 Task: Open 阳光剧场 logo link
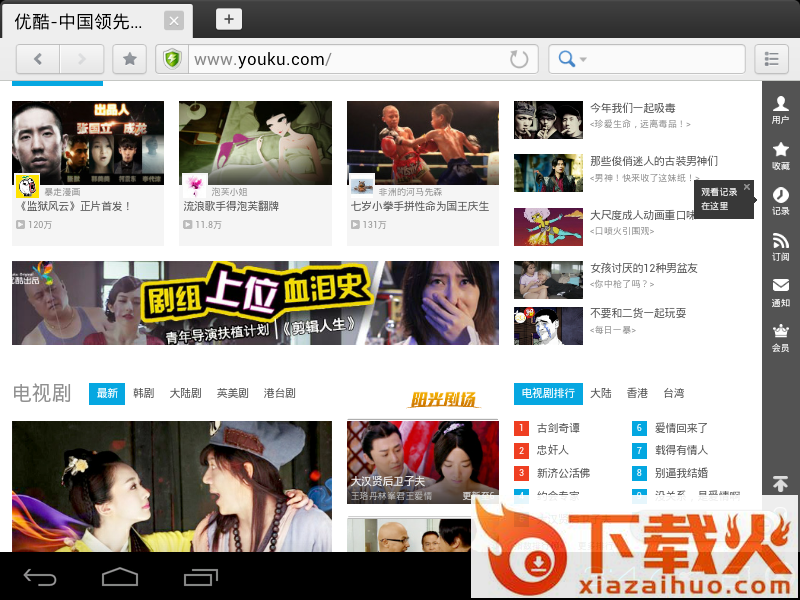(x=443, y=399)
